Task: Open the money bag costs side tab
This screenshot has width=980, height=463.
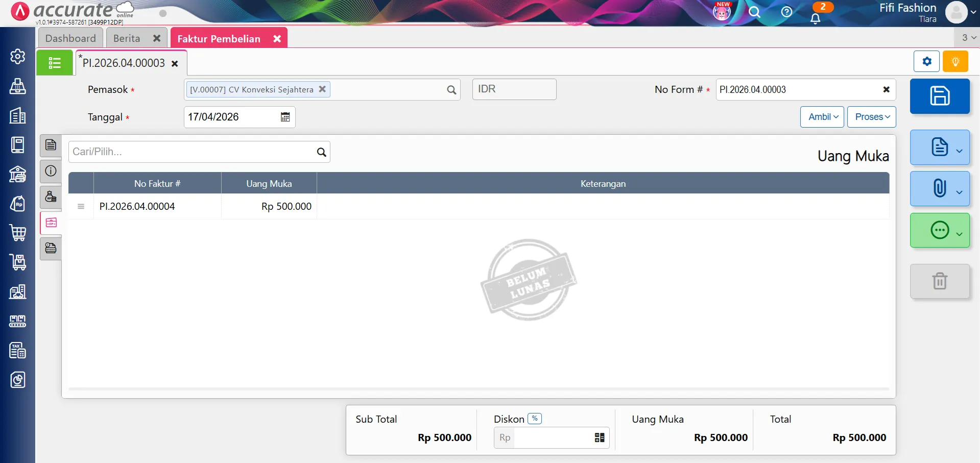Action: pos(51,197)
